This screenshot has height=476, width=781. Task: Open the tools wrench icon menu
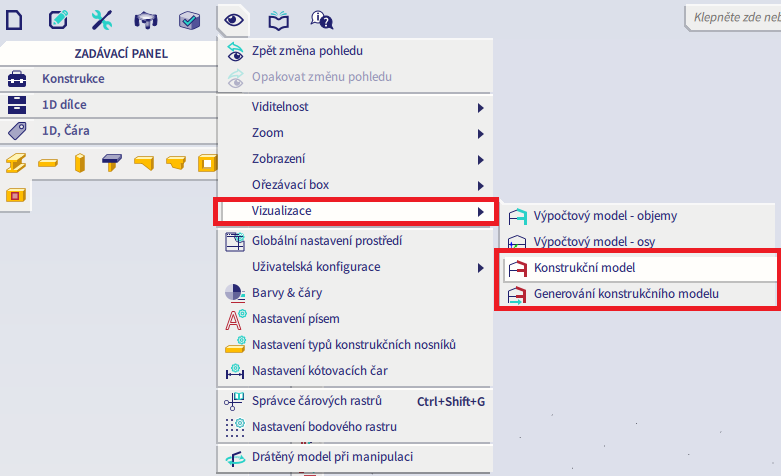pyautogui.click(x=102, y=19)
